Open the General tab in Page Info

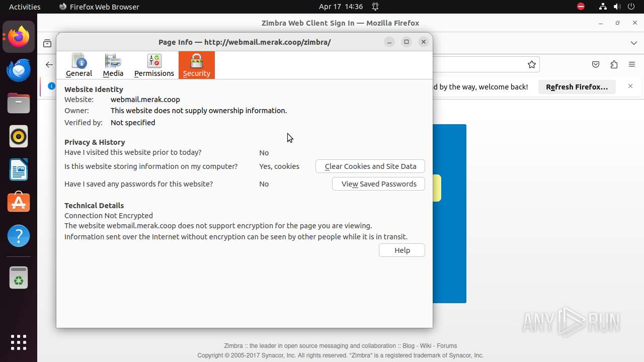pos(79,65)
